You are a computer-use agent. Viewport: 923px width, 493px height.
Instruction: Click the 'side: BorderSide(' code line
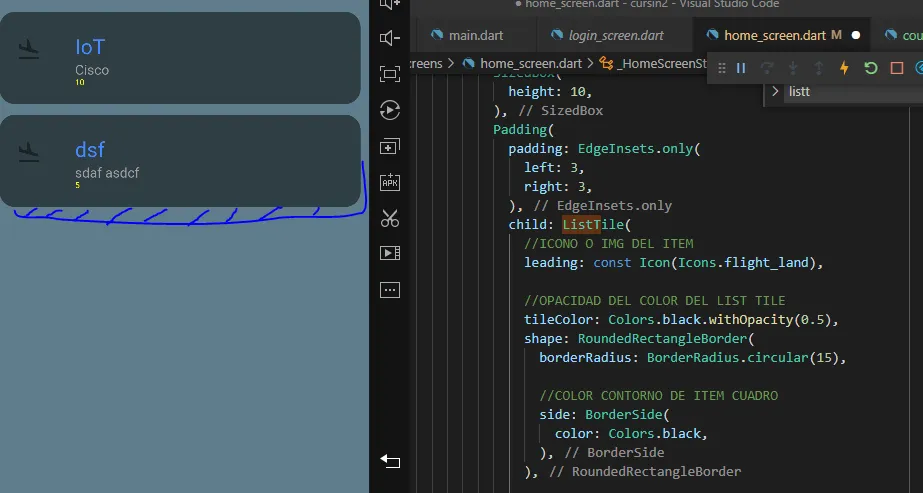pos(605,415)
